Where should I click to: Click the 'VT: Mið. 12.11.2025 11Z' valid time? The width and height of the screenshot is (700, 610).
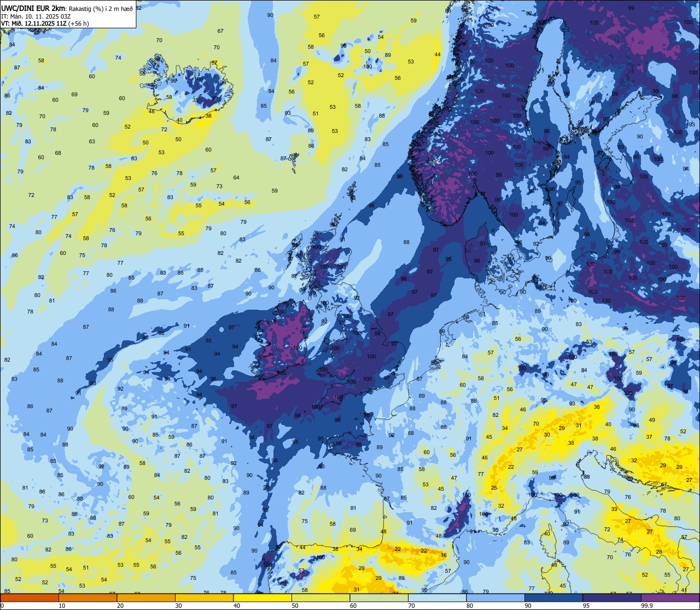point(34,24)
